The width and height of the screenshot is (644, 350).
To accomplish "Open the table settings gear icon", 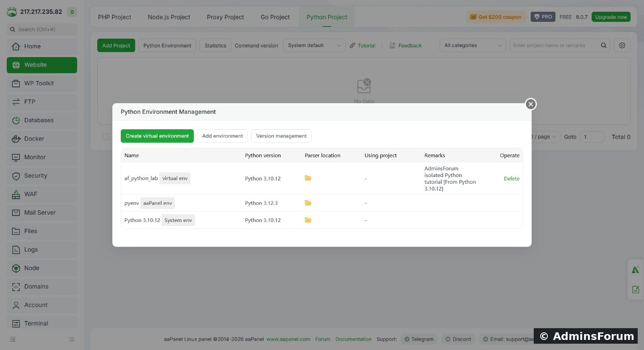I will [x=622, y=45].
